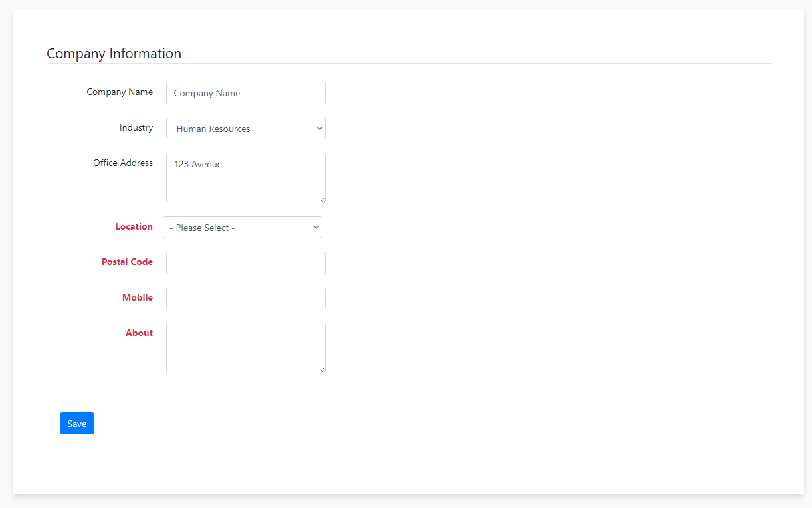This screenshot has width=812, height=508.
Task: Click the 'Industry' field label
Action: coord(136,128)
